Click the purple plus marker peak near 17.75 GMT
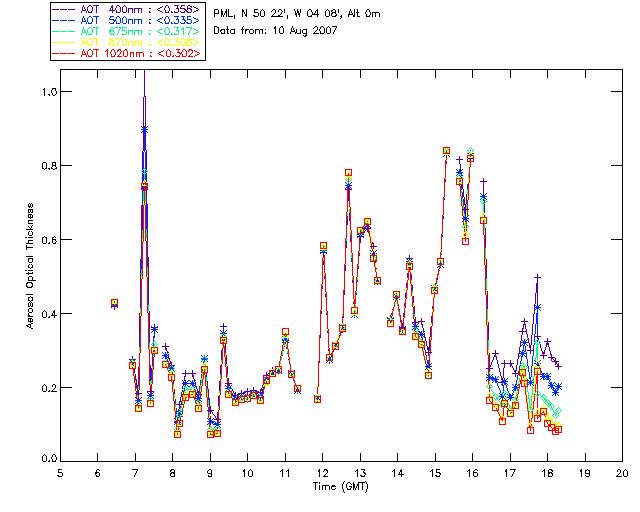Image resolution: width=640 pixels, height=512 pixels. pyautogui.click(x=538, y=278)
